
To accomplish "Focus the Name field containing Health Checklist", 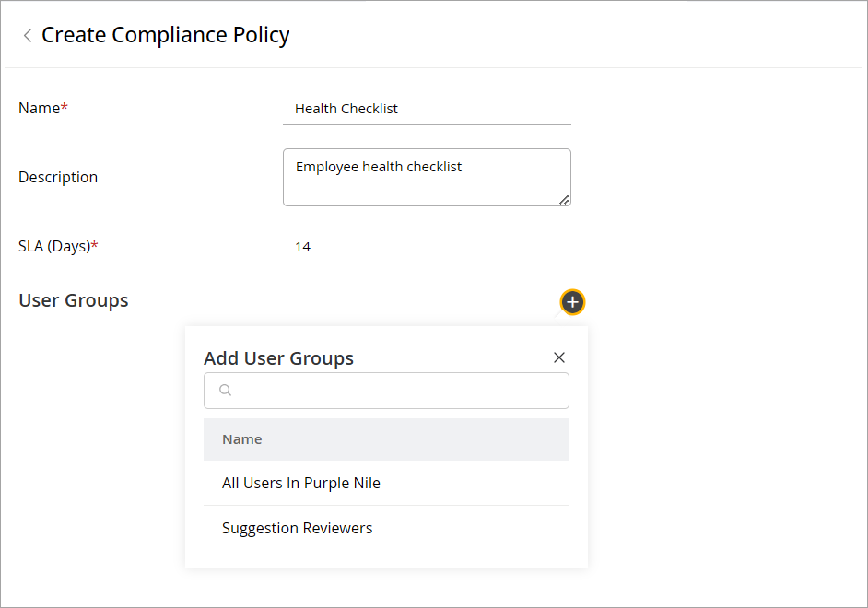I will 426,109.
